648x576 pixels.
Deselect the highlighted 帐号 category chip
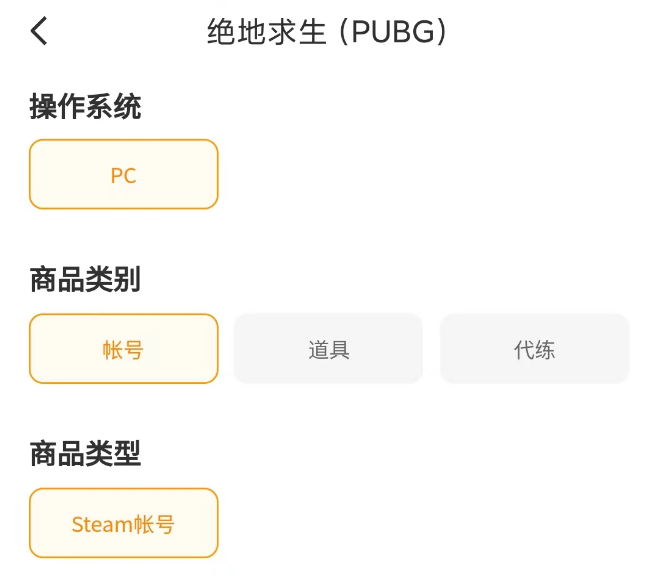[x=124, y=349]
